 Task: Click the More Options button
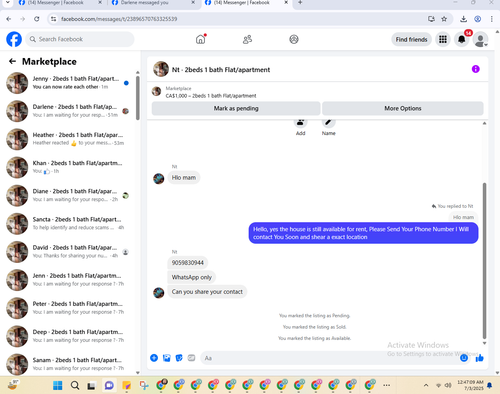point(403,108)
